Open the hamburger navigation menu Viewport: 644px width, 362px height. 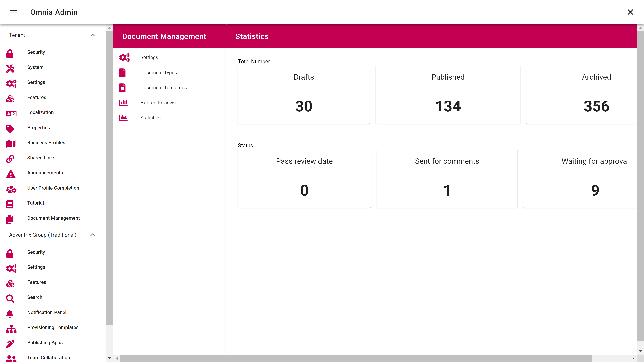pyautogui.click(x=13, y=12)
